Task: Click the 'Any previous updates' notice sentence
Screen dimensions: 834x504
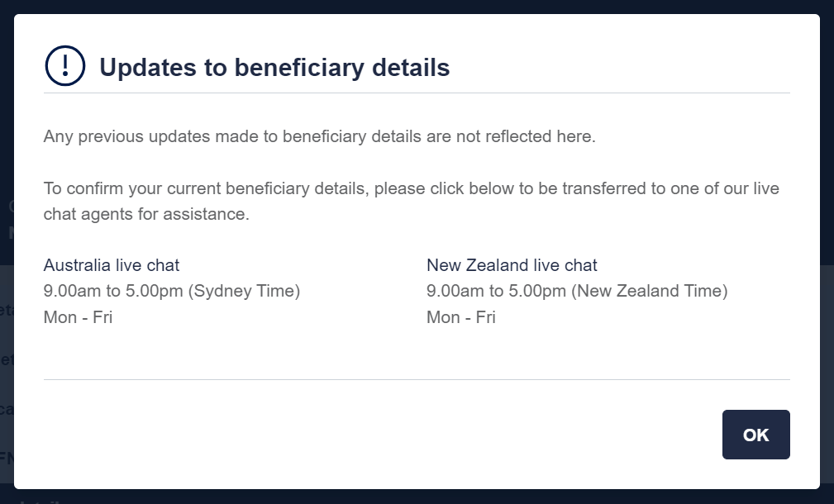Action: click(x=319, y=136)
